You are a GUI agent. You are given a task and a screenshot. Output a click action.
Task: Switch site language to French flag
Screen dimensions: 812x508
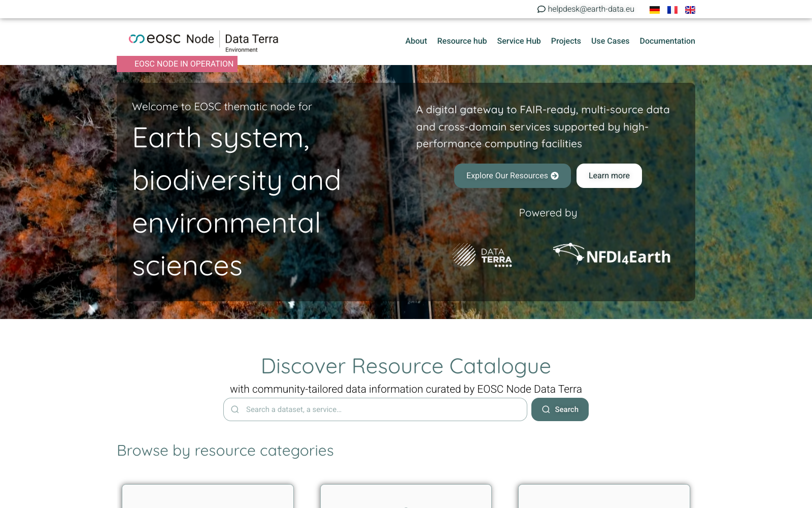click(x=672, y=10)
